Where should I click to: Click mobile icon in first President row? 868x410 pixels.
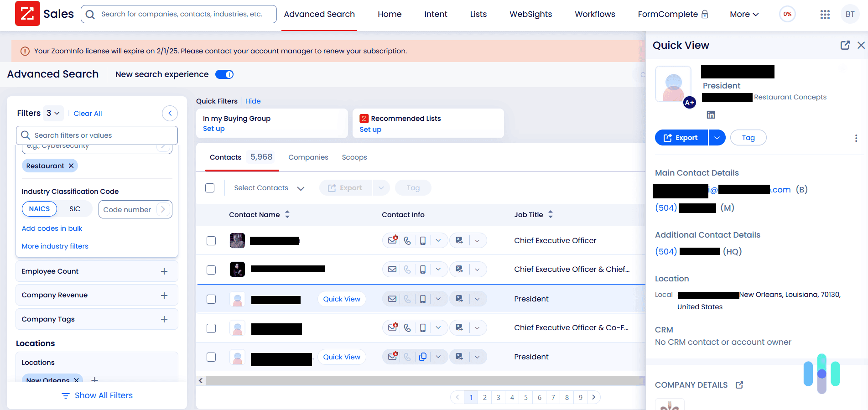click(423, 299)
